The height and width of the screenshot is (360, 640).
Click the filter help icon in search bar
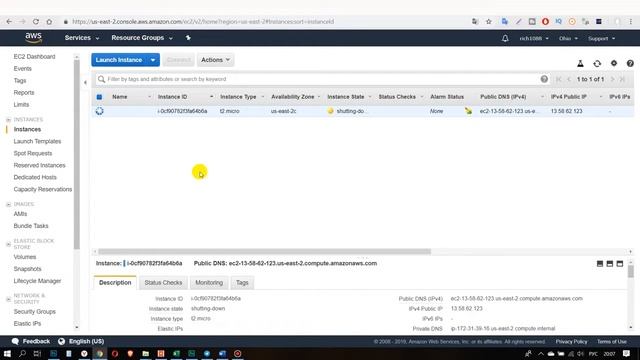pos(544,79)
